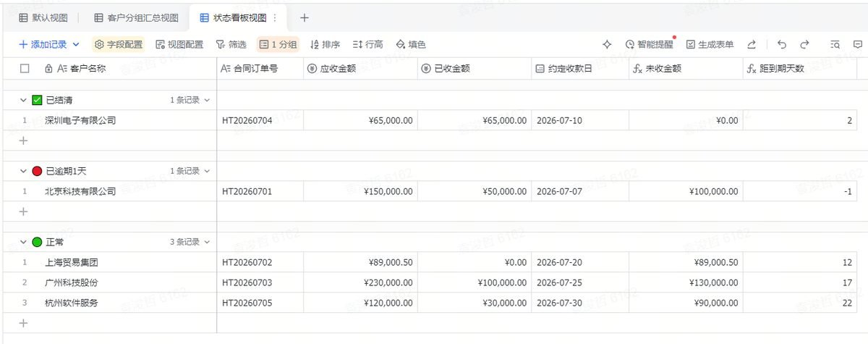
Task: Select the ¥150,000.00 receivable cell
Action: click(360, 191)
